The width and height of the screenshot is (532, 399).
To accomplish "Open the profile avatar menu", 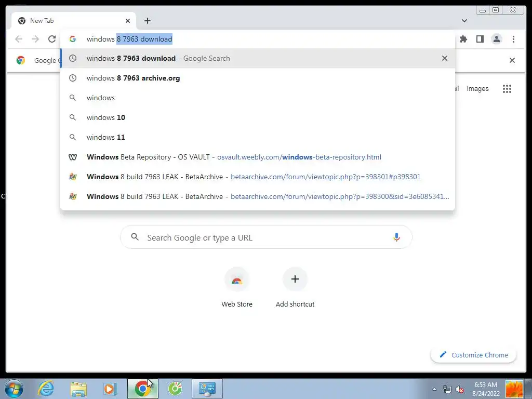I will point(497,39).
